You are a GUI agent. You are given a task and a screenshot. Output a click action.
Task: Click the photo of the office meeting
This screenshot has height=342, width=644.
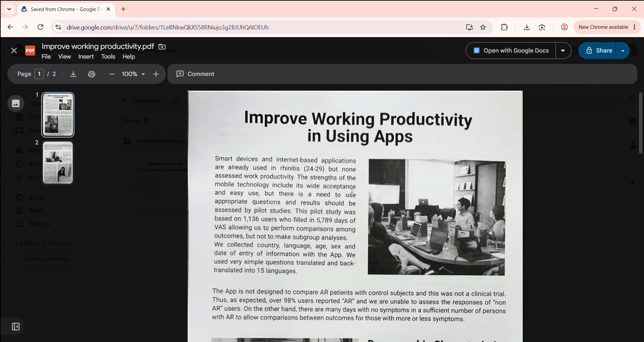tap(437, 217)
